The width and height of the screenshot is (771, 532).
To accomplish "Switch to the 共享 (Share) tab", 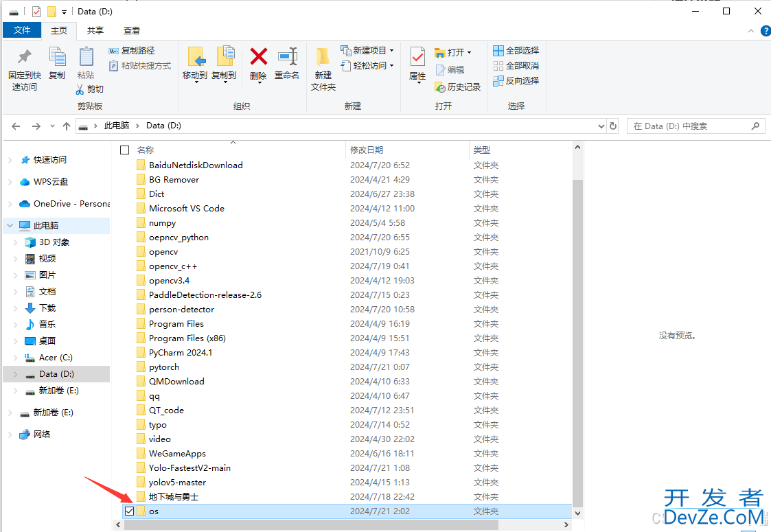I will pyautogui.click(x=95, y=30).
